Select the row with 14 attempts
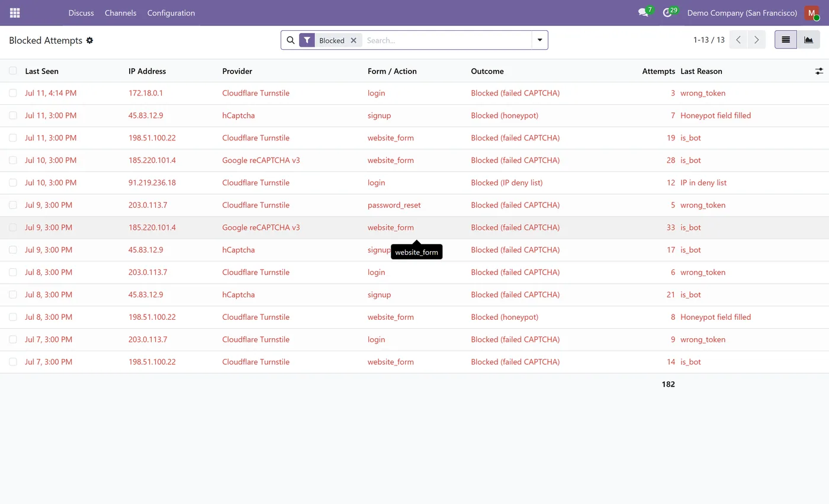The width and height of the screenshot is (829, 504). (13, 362)
